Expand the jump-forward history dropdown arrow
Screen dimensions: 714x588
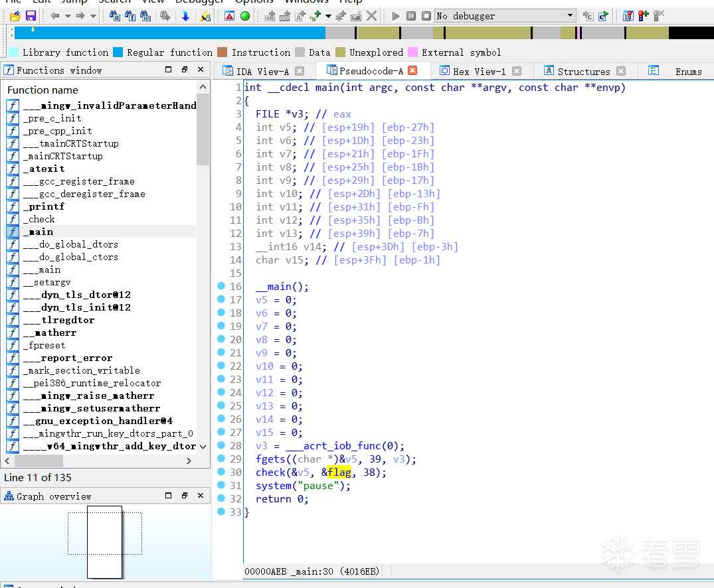point(93,16)
